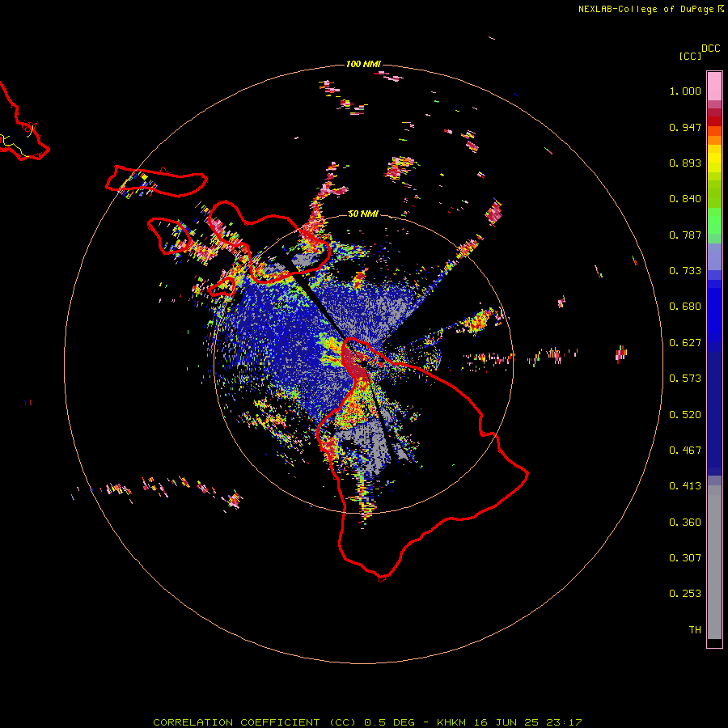
Task: Pick the periwinkle swatch near 0.733
Action: [714, 257]
